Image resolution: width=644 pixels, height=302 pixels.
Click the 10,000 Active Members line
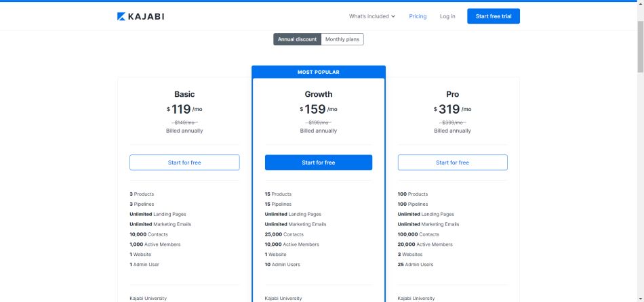pos(291,244)
